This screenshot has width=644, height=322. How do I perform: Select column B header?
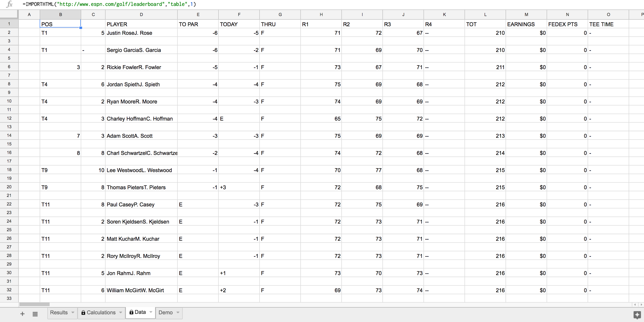click(x=60, y=15)
